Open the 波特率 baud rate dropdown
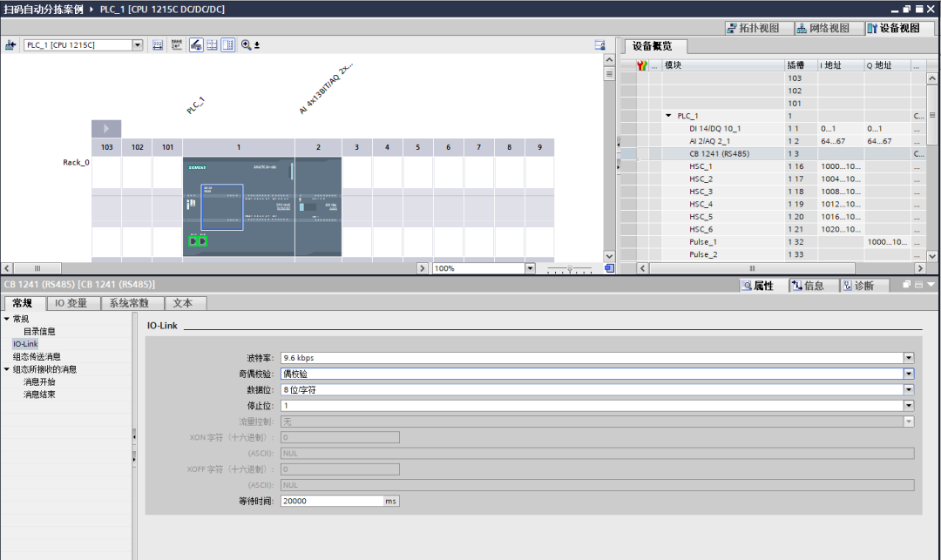 tap(909, 358)
